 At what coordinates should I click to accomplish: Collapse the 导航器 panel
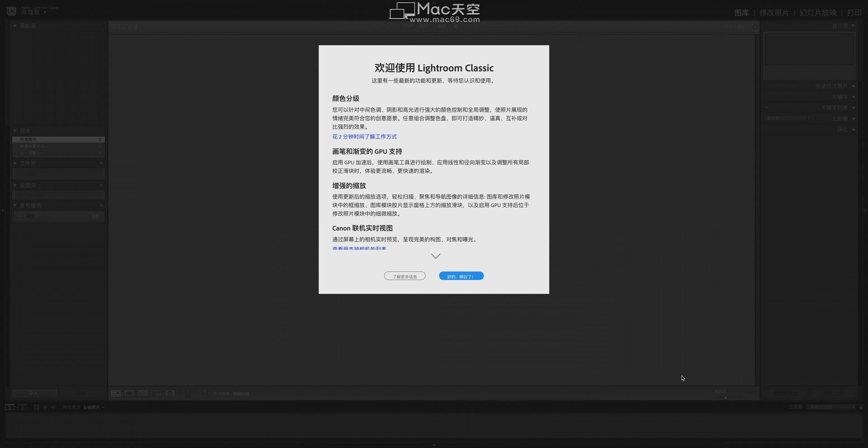coord(15,26)
